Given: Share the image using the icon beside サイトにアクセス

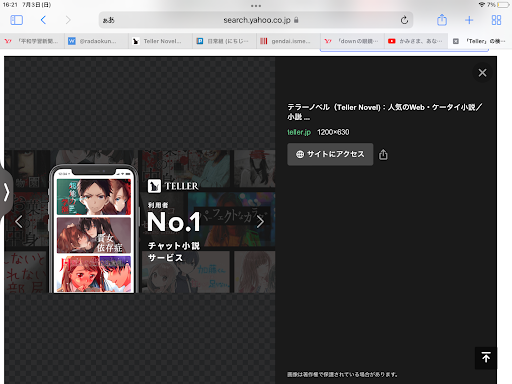Looking at the screenshot, I should tap(383, 154).
